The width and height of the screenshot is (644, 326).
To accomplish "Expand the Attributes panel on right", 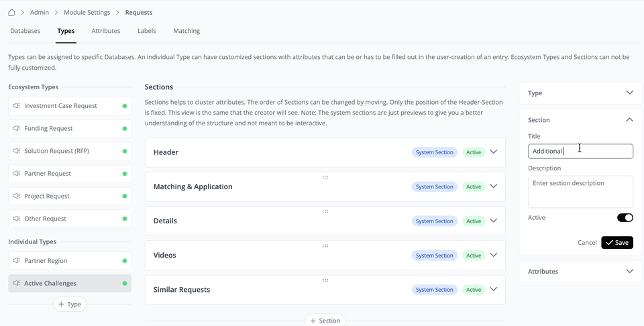I will [629, 272].
